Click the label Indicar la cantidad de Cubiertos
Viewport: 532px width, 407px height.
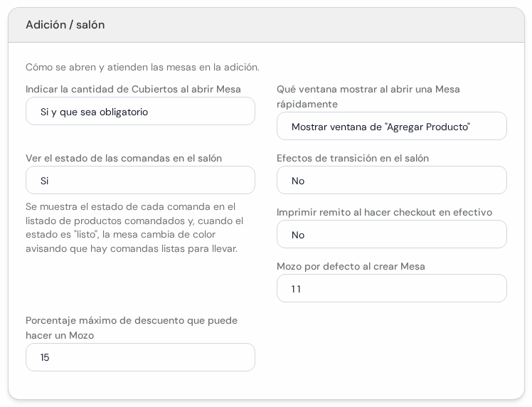click(x=133, y=89)
